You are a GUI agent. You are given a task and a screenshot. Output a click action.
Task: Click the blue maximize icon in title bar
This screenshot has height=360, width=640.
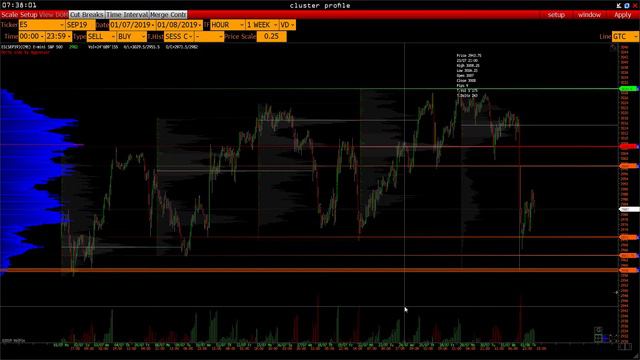click(627, 5)
